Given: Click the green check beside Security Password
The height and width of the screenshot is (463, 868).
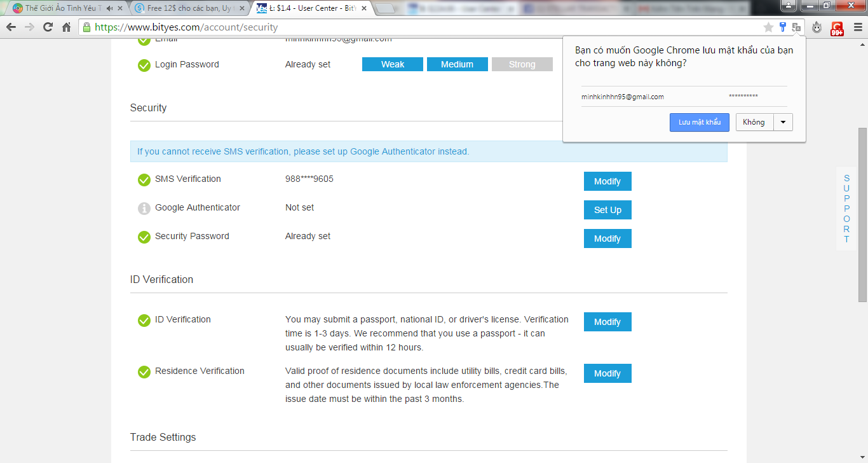Looking at the screenshot, I should point(144,237).
